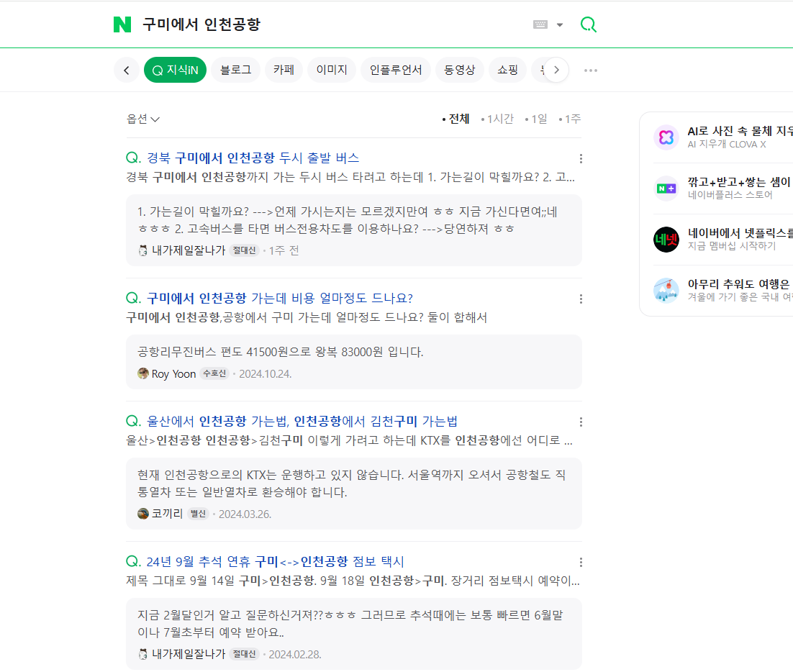Show more tabs with right arrow

(x=556, y=70)
